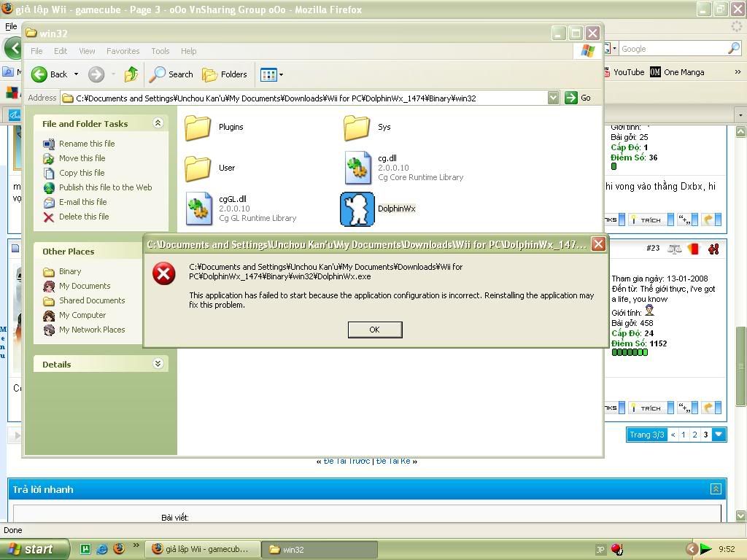Viewport: 747px width, 560px height.
Task: Open the Favorites menu
Action: pos(123,51)
